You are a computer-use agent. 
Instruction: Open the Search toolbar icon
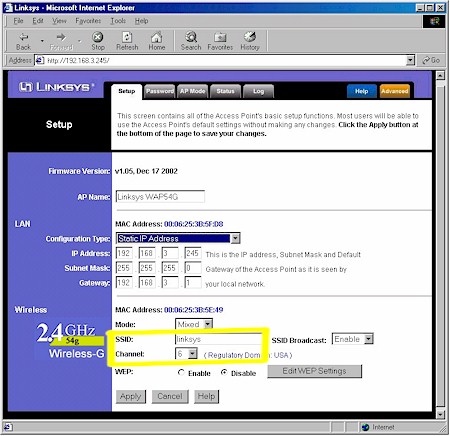click(191, 37)
